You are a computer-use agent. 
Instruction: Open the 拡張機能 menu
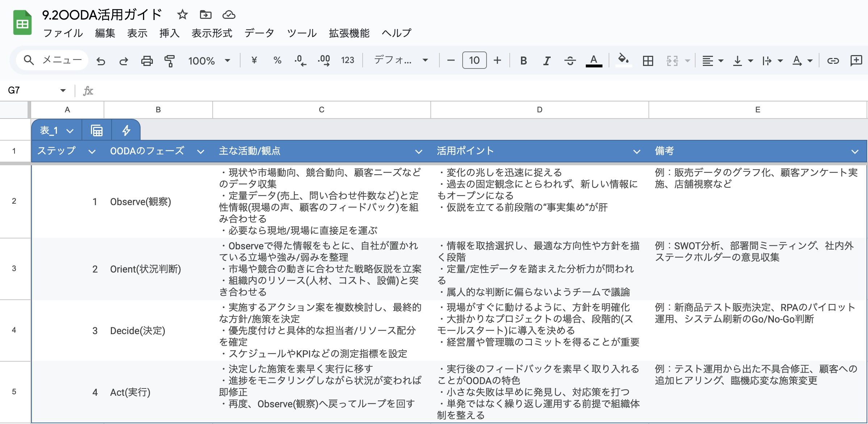(349, 33)
